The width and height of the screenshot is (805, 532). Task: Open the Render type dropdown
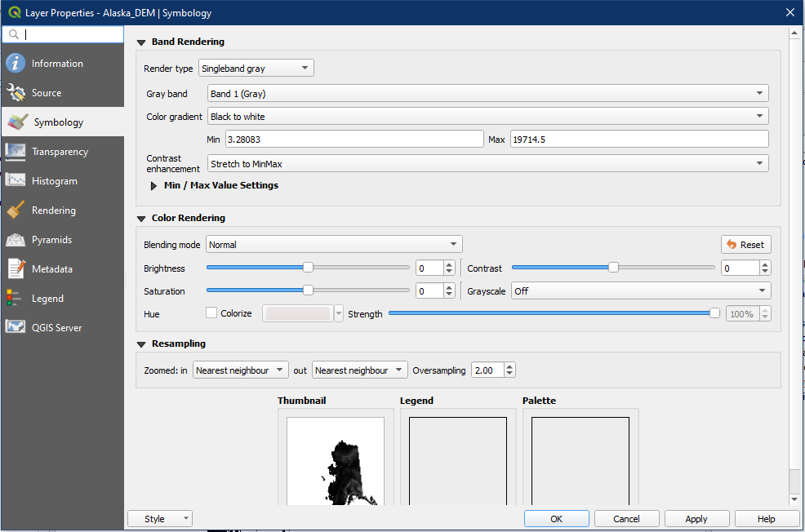pos(256,69)
